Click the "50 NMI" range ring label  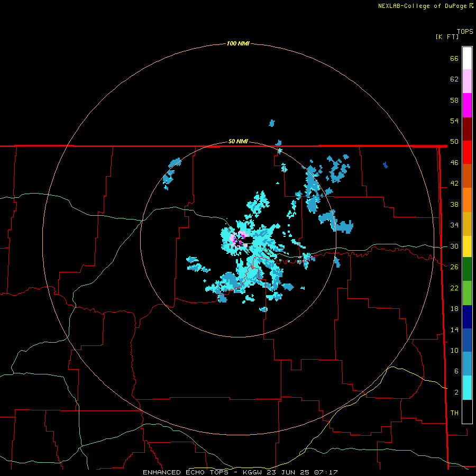238,141
